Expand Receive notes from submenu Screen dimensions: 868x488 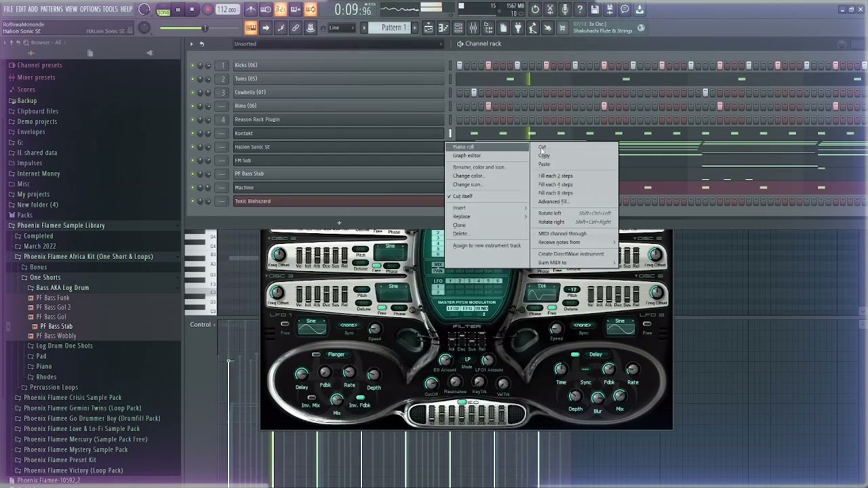574,242
